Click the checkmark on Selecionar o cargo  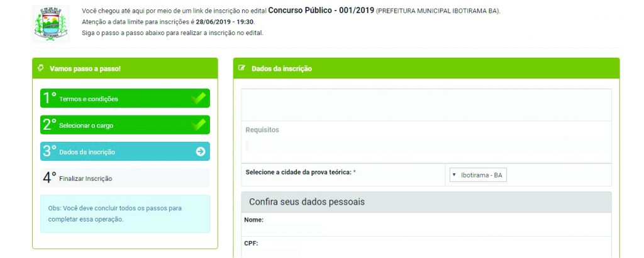199,125
